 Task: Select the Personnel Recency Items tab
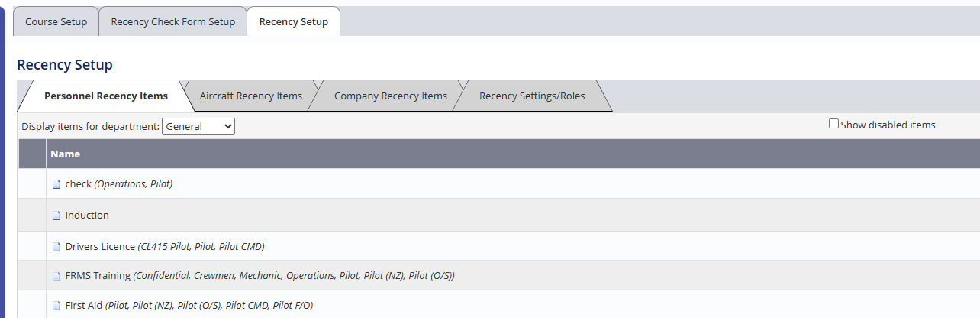pos(106,96)
